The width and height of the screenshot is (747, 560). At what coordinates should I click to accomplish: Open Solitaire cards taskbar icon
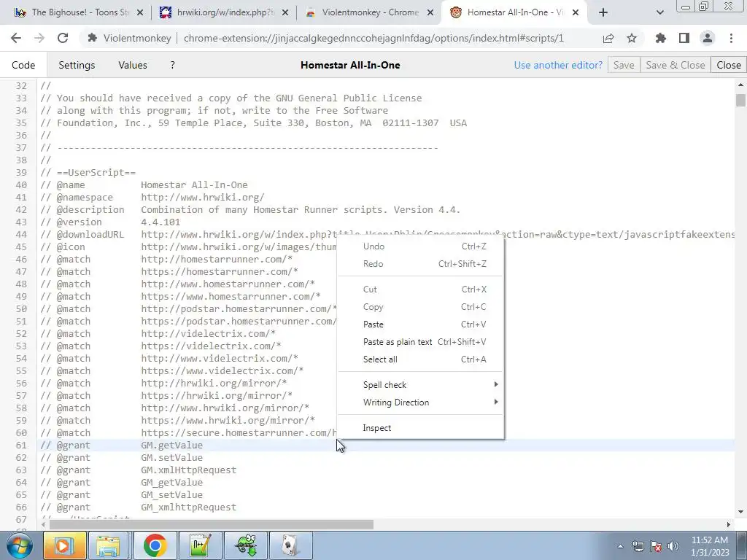click(290, 545)
